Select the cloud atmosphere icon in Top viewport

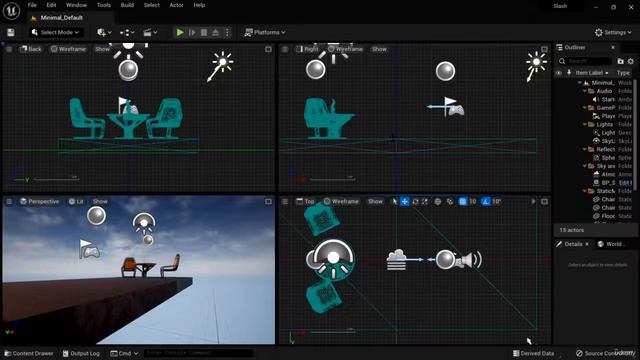(x=396, y=260)
